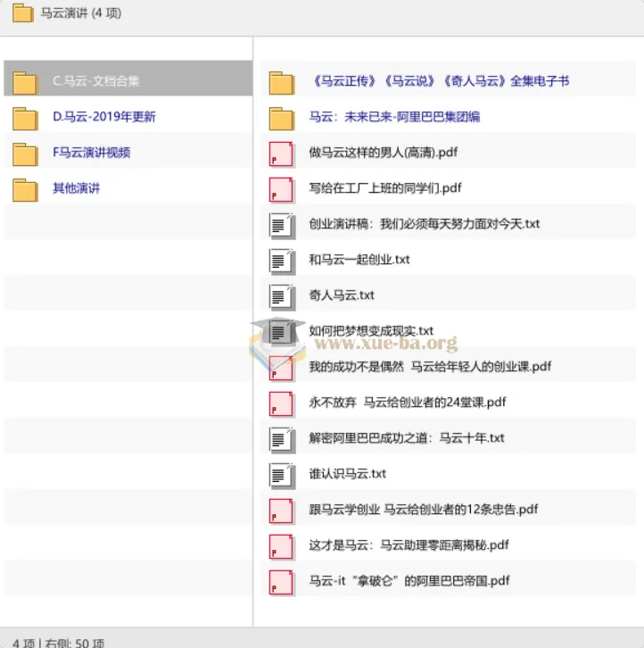644x648 pixels.
Task: Open the D.马云-2019年更新 folder icon
Action: (25, 119)
